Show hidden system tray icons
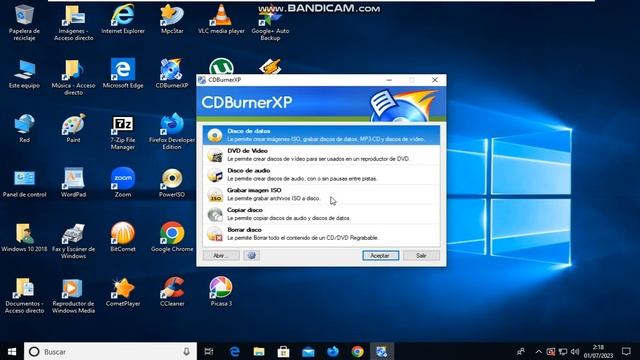 tap(538, 351)
